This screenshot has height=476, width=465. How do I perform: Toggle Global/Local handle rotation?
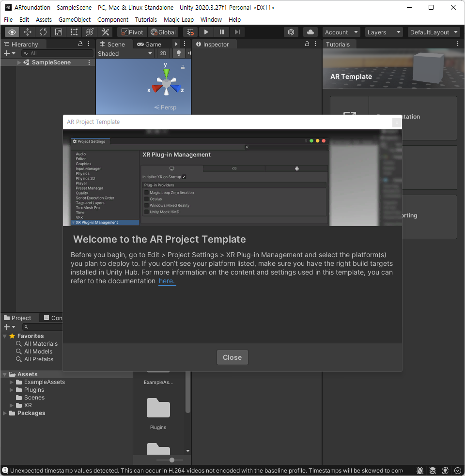coord(163,32)
